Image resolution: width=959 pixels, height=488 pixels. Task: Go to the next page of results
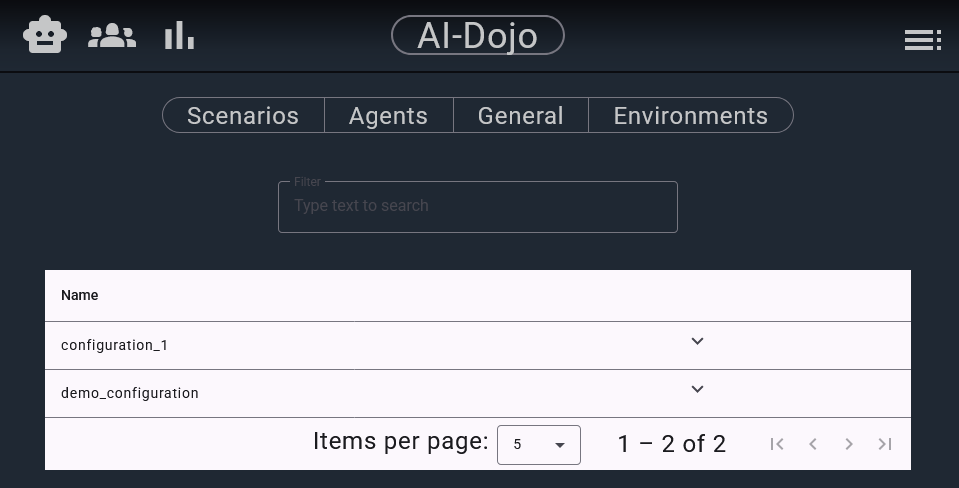[849, 444]
